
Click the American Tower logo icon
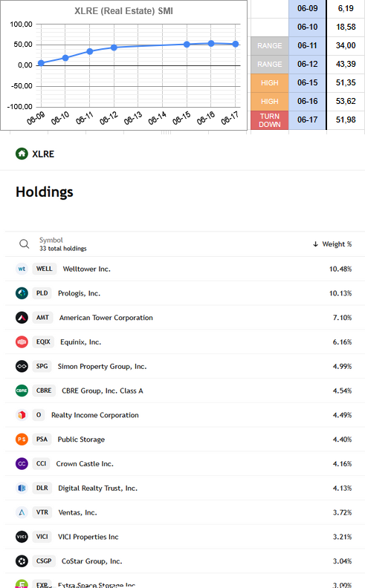[22, 318]
